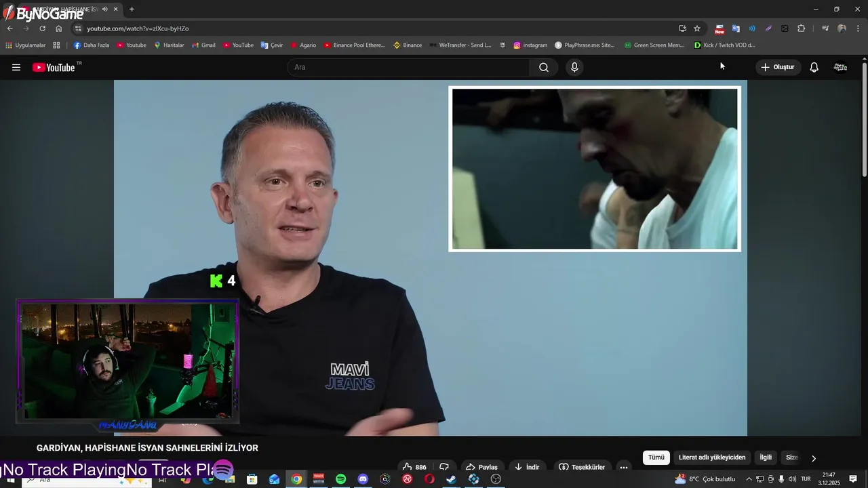Select the Tümü filter chip
This screenshot has height=488, width=868.
tap(656, 457)
